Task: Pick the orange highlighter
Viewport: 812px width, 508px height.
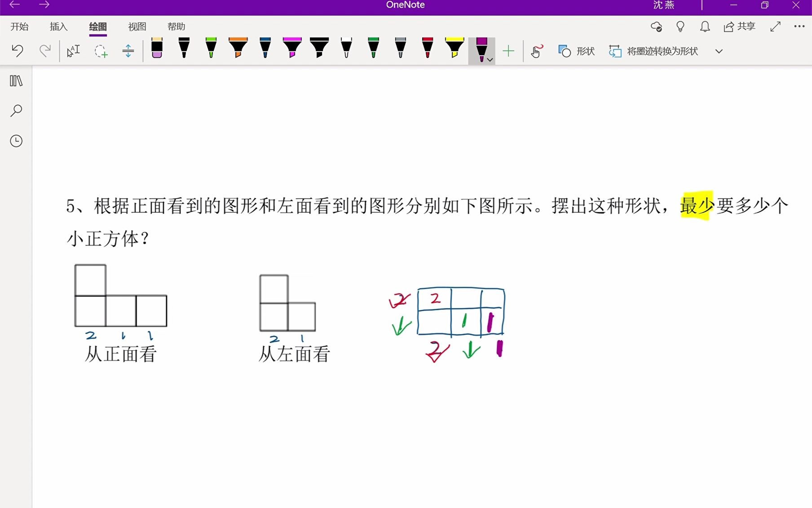Action: coord(238,48)
